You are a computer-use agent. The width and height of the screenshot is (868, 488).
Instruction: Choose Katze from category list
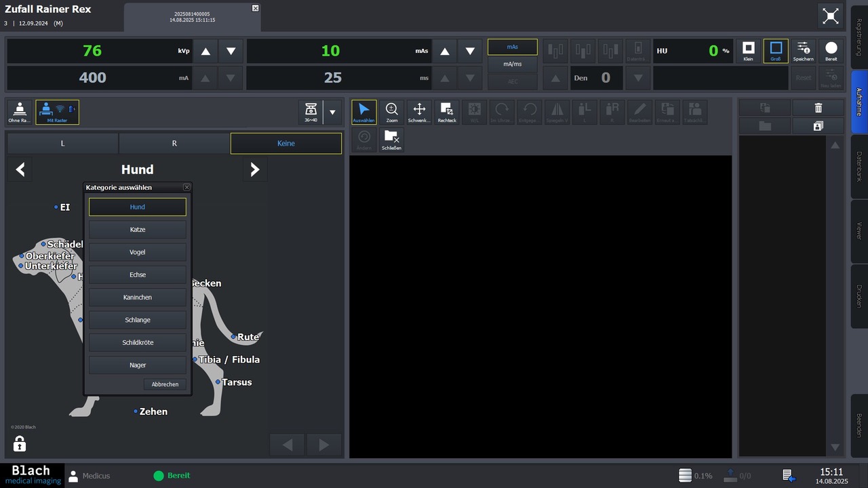pyautogui.click(x=138, y=230)
